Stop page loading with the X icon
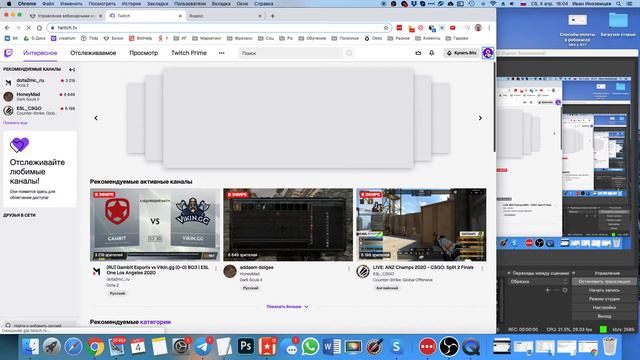Screen dimensions: 640x360 (x=29, y=27)
